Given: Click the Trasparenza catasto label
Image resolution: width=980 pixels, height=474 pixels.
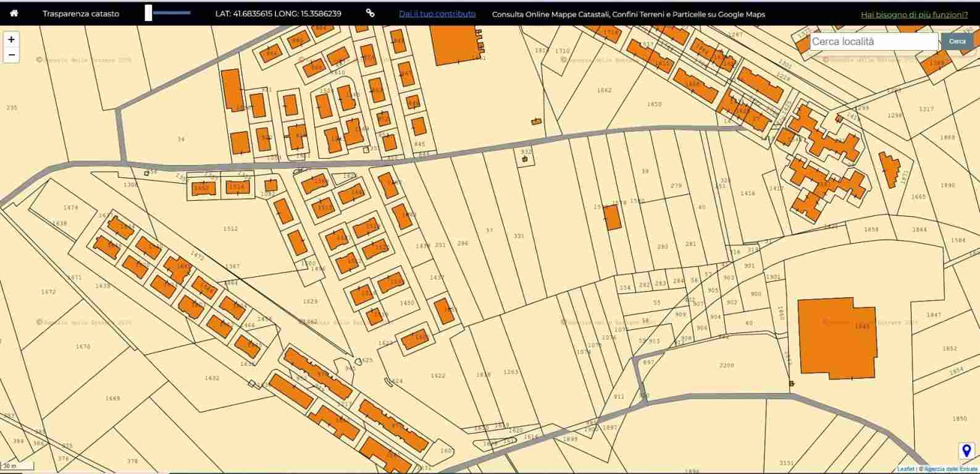Looking at the screenshot, I should coord(81,14).
